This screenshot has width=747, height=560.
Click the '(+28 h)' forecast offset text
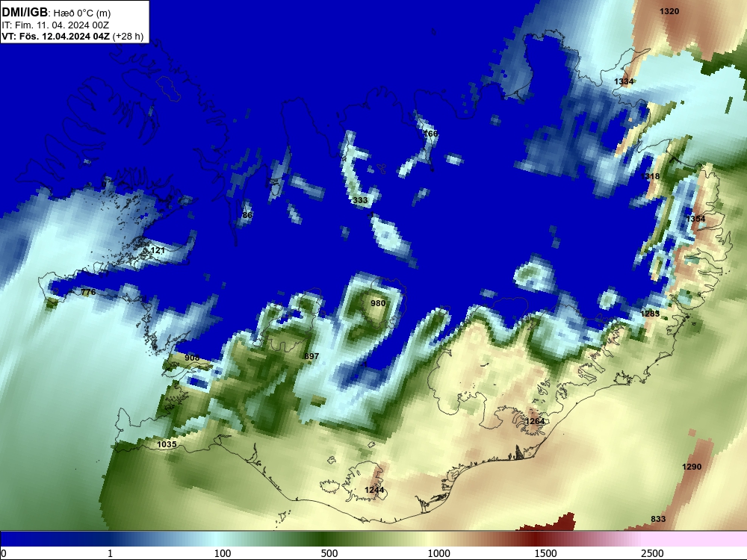pos(128,36)
